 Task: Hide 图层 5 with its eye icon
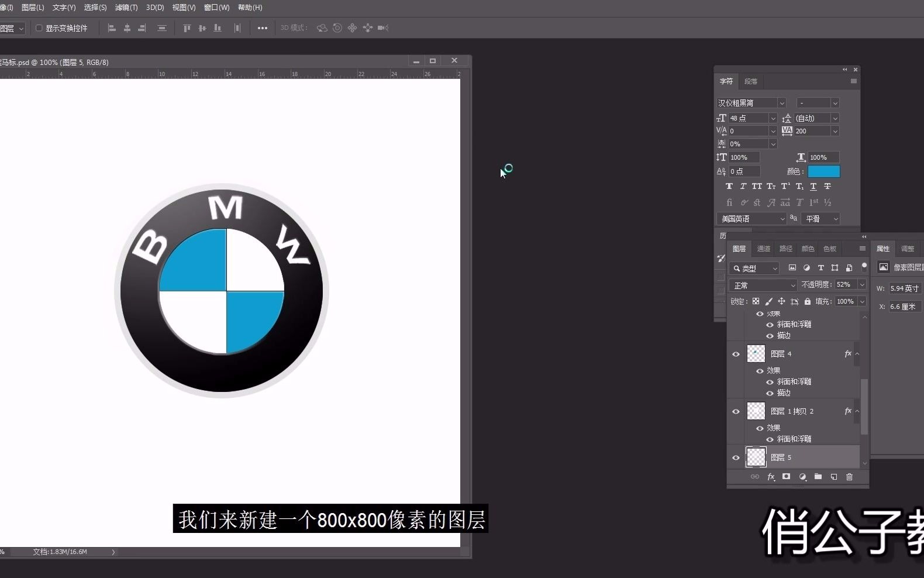pos(736,457)
